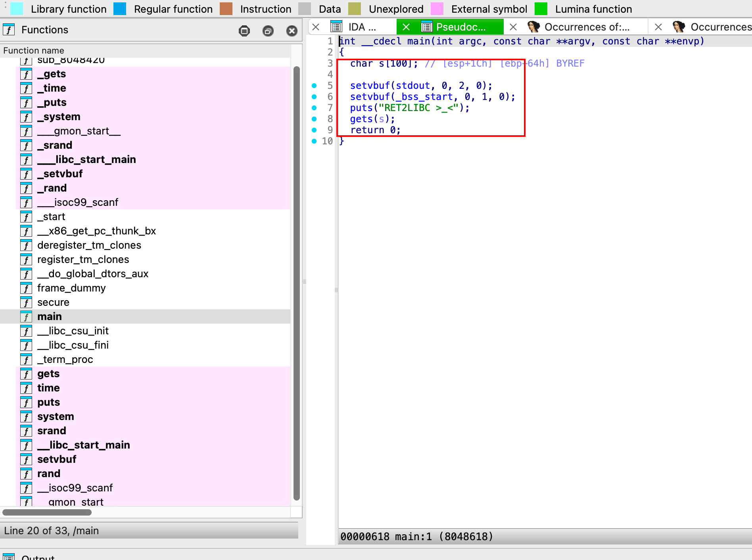This screenshot has height=560, width=752.
Task: Click function icon beside _system entry
Action: pos(26,117)
